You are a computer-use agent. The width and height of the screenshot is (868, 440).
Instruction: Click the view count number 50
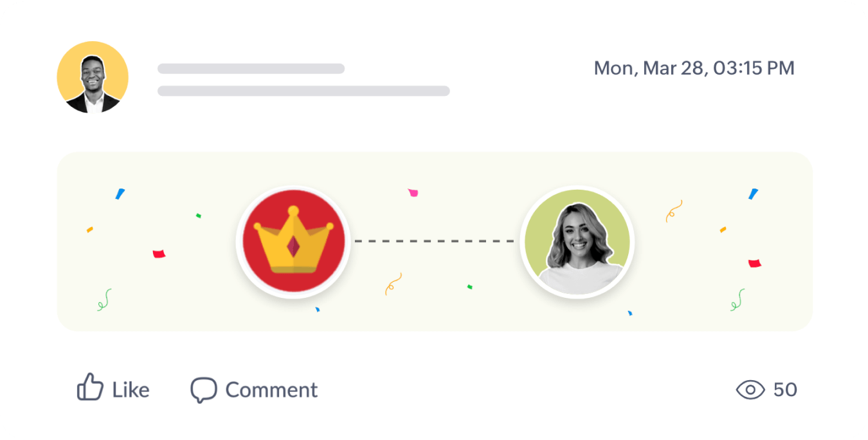(x=785, y=389)
